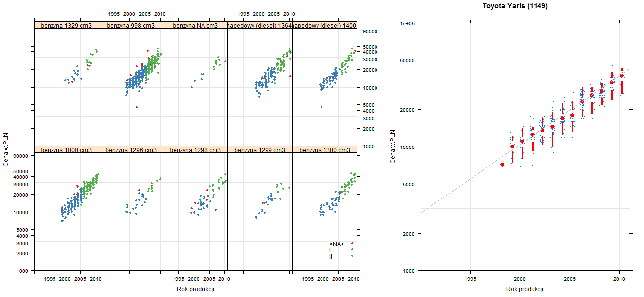Screen dimensions: 644x297
Task: Select the "2000" x-axis label on Toyota Yaris chart
Action: coord(520,279)
